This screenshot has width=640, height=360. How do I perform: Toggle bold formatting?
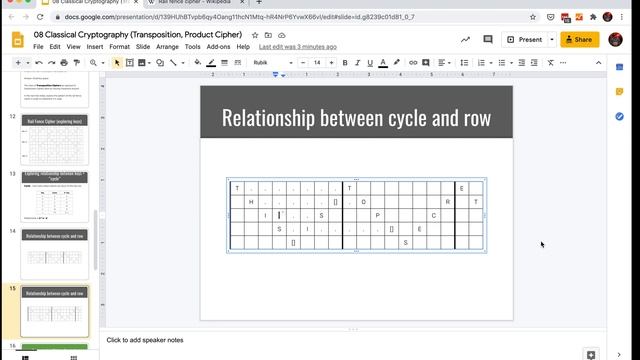tap(345, 63)
